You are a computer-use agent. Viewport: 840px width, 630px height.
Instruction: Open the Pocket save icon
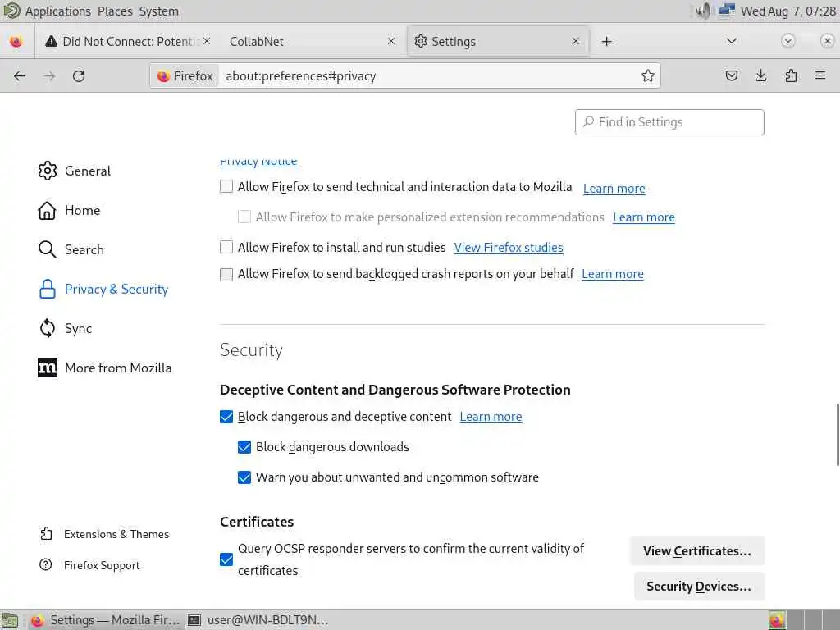pos(732,76)
